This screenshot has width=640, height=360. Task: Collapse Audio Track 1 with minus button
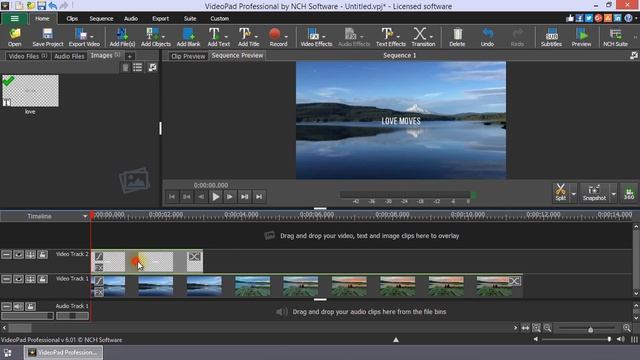6,307
